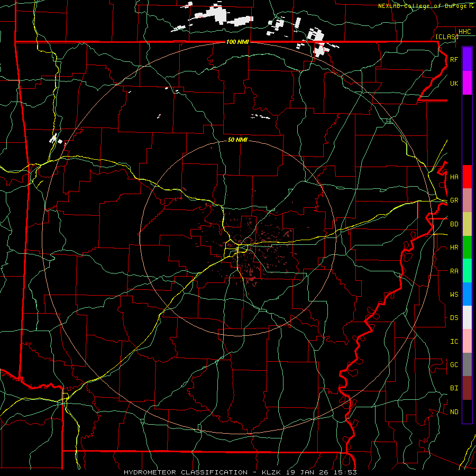Viewport: 476px width, 476px height.
Task: Select the "RA" legend label
Action: click(454, 271)
